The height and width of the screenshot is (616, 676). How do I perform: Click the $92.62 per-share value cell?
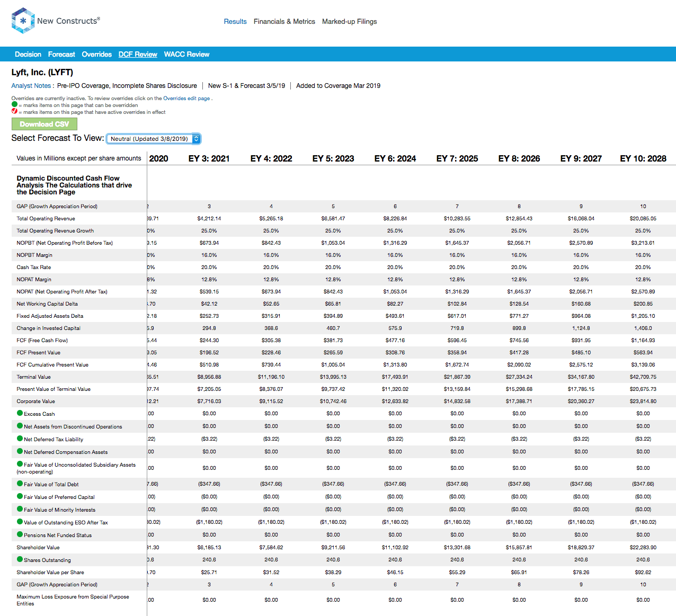[x=643, y=573]
